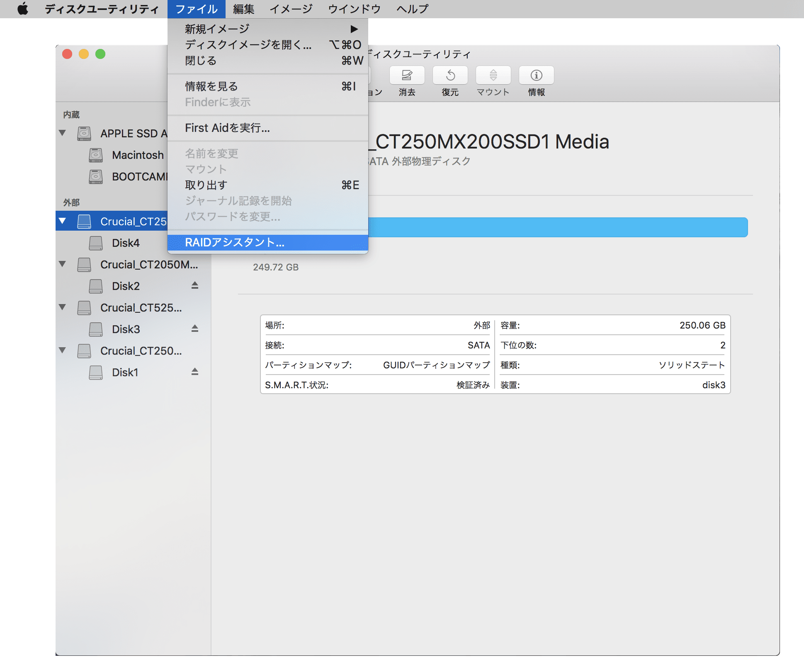
Task: Eject Disk2 with its eject icon
Action: tap(195, 285)
